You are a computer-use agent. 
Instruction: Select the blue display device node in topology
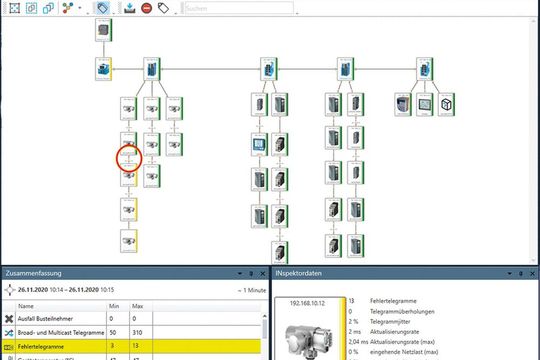click(x=259, y=144)
